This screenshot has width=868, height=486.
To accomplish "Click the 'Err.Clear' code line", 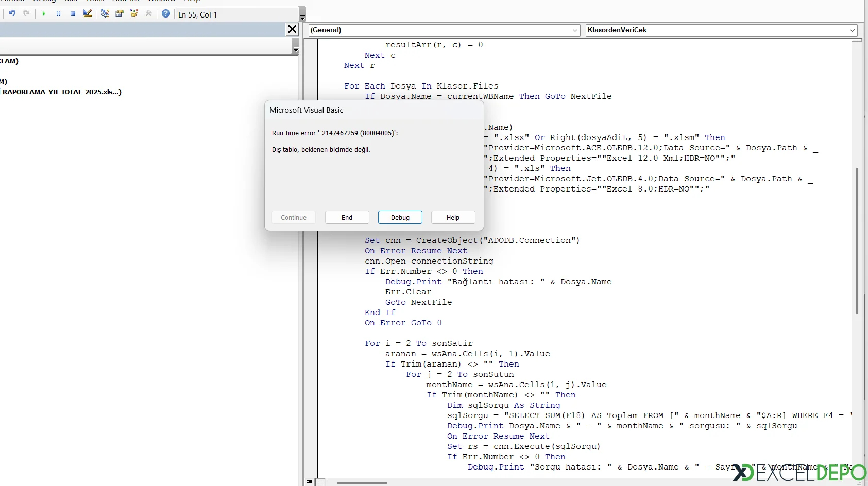I will pos(409,292).
